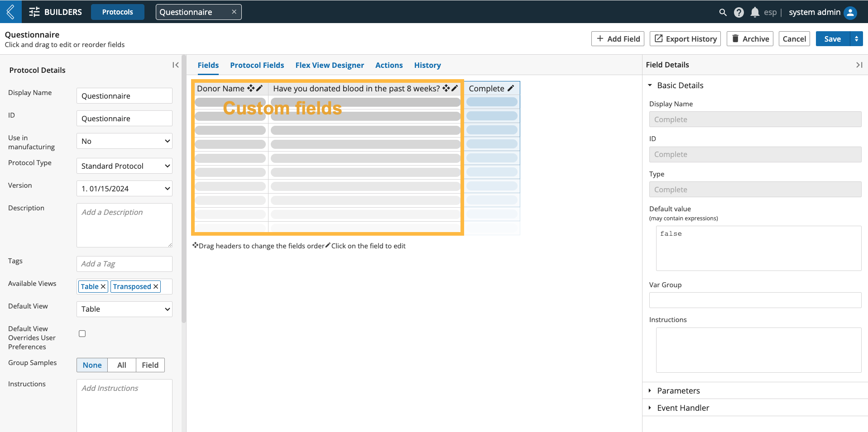Image resolution: width=868 pixels, height=432 pixels.
Task: Click the Add a Tag field
Action: click(125, 264)
